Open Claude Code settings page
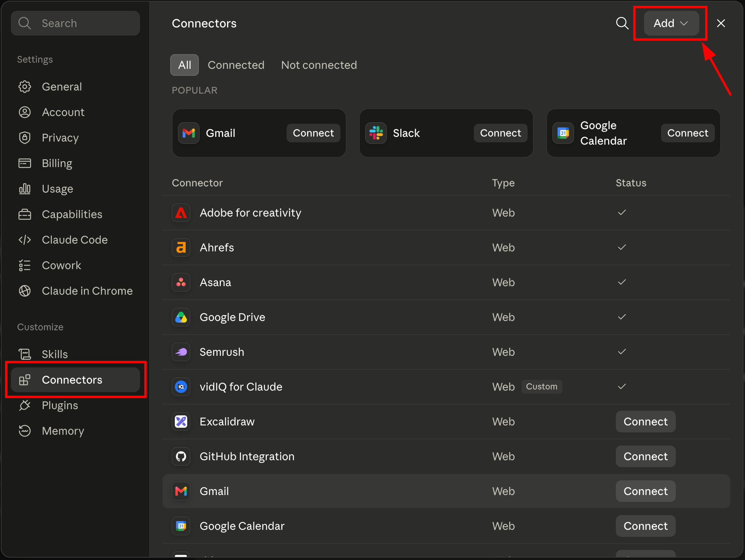The image size is (745, 560). coord(75,240)
